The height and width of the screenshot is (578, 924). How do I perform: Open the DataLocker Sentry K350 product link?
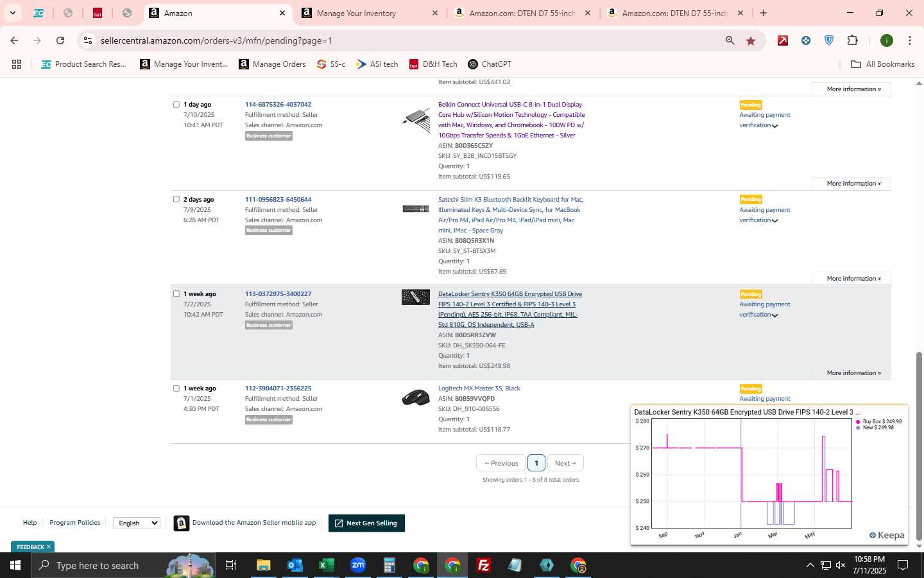pos(510,310)
